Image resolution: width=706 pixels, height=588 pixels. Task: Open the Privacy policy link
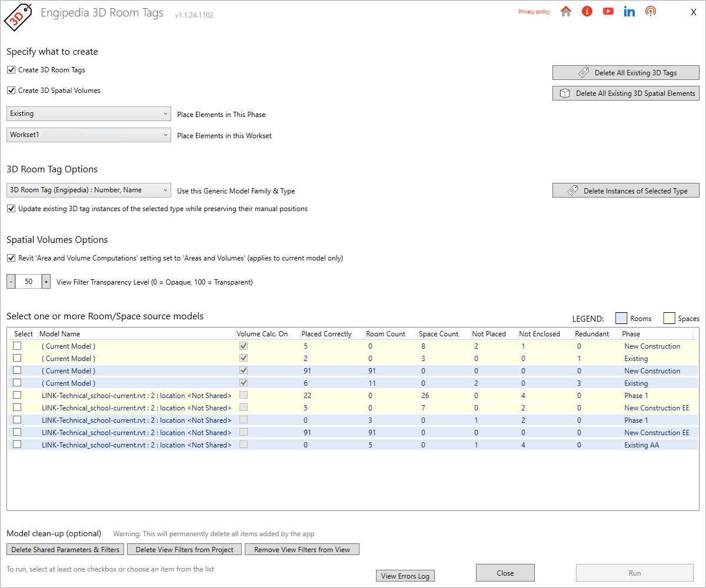tap(534, 12)
